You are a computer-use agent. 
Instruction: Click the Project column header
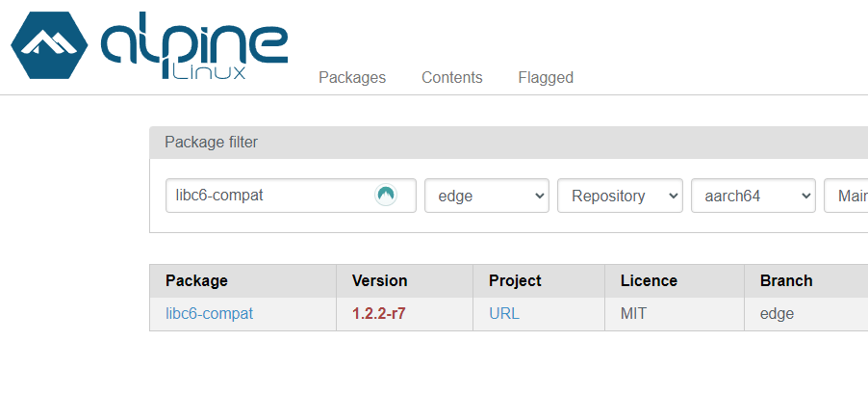coord(515,281)
